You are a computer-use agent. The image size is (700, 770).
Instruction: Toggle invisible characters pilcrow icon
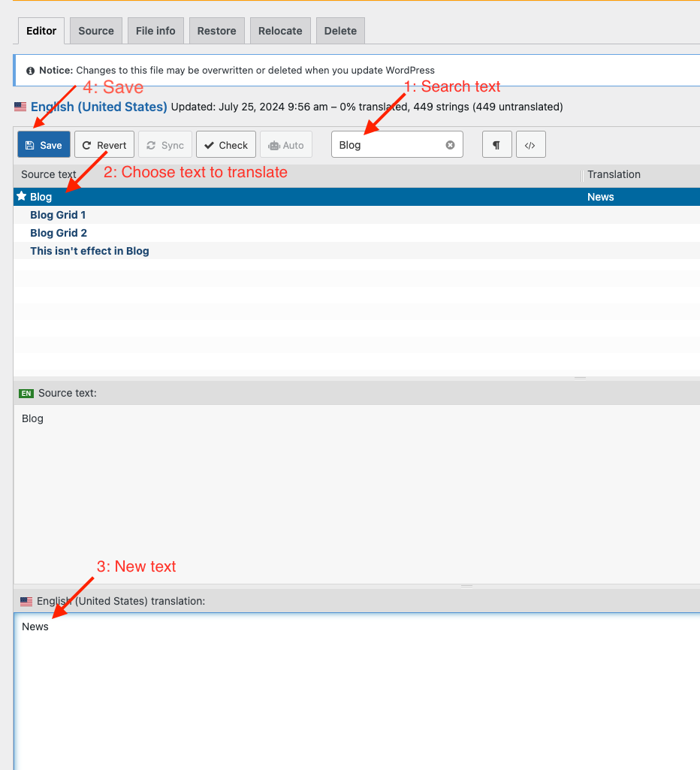pyautogui.click(x=496, y=145)
